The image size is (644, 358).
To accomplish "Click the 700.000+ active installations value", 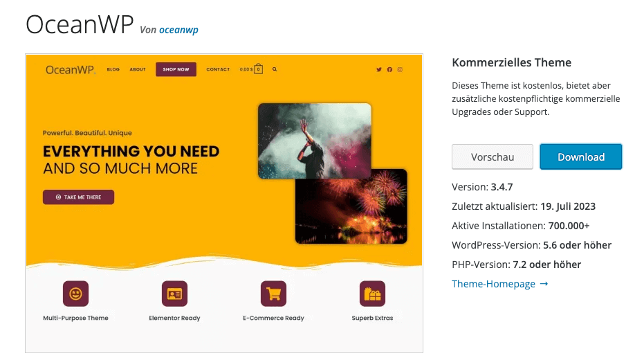I will pos(569,226).
